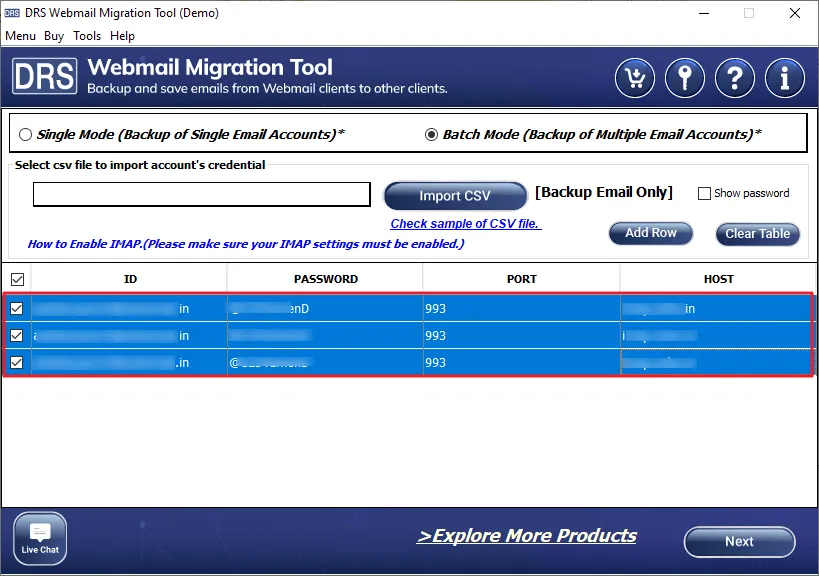The image size is (819, 576).
Task: Uncheck the third account row checkbox
Action: click(x=17, y=362)
